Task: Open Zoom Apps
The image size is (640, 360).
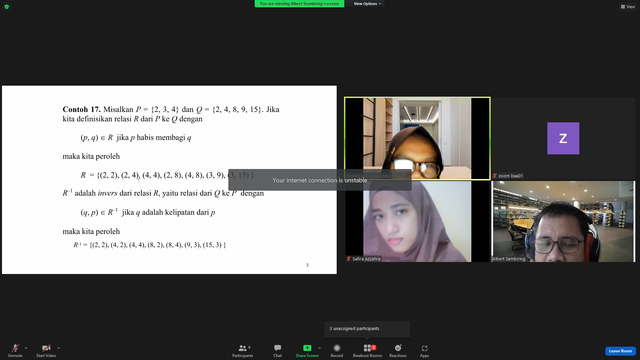Action: click(x=424, y=351)
